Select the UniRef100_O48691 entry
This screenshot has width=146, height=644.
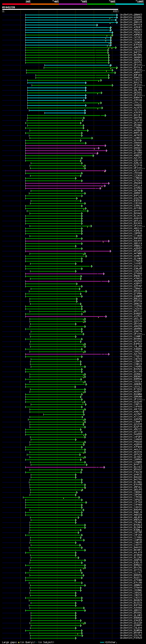[x=131, y=105]
